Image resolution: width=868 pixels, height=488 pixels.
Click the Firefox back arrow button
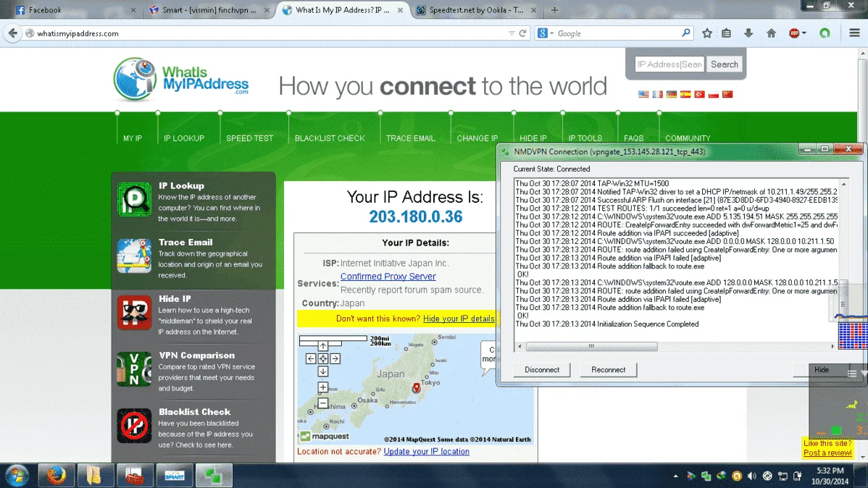[x=12, y=33]
